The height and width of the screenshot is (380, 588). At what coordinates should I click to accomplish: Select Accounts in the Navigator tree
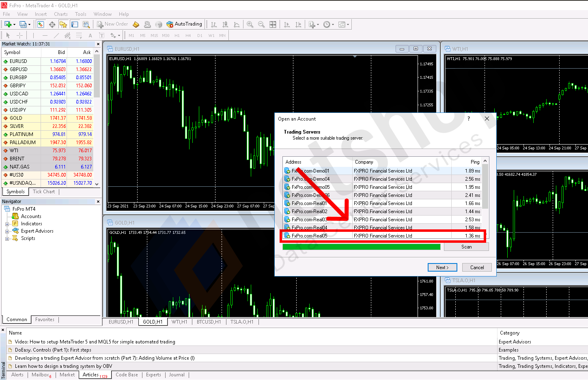click(31, 216)
